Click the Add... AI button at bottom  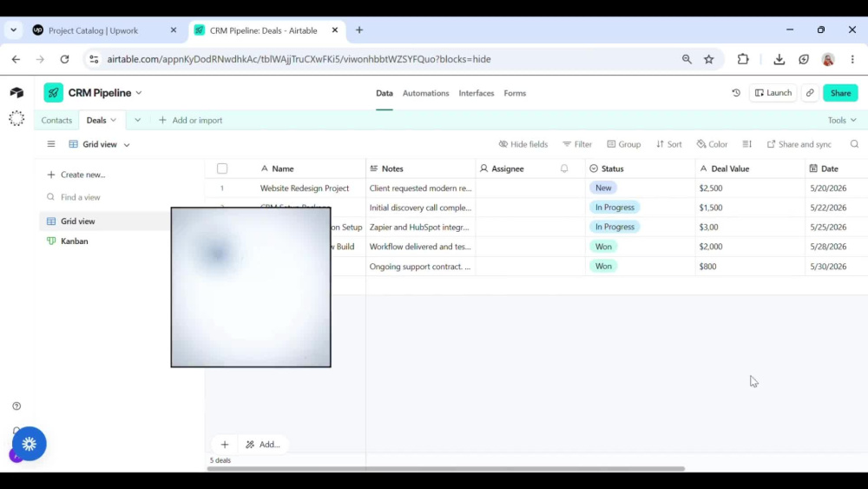point(264,444)
